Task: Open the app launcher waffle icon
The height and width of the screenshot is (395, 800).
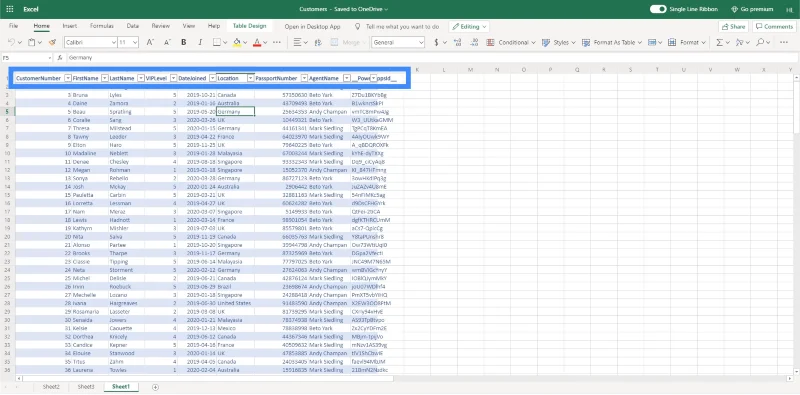Action: click(10, 9)
